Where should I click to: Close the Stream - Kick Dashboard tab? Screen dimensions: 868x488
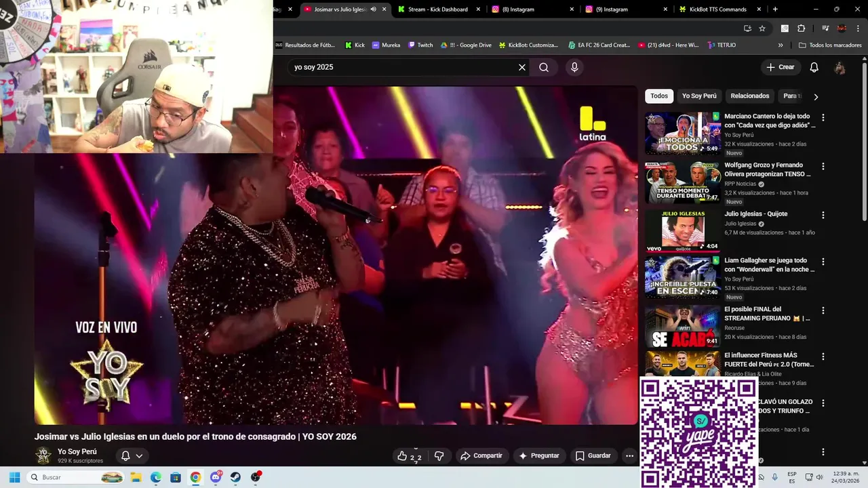click(x=478, y=9)
